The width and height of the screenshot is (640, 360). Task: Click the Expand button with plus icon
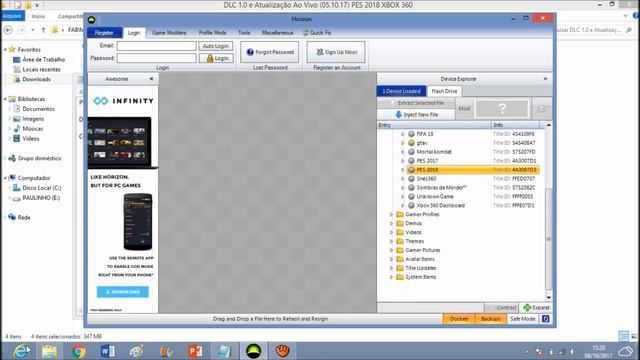(x=536, y=308)
